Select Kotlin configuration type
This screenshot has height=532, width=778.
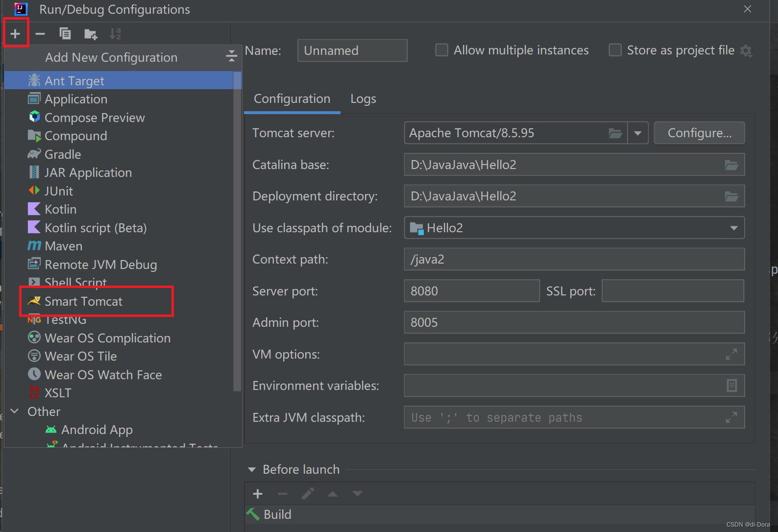pos(119,209)
